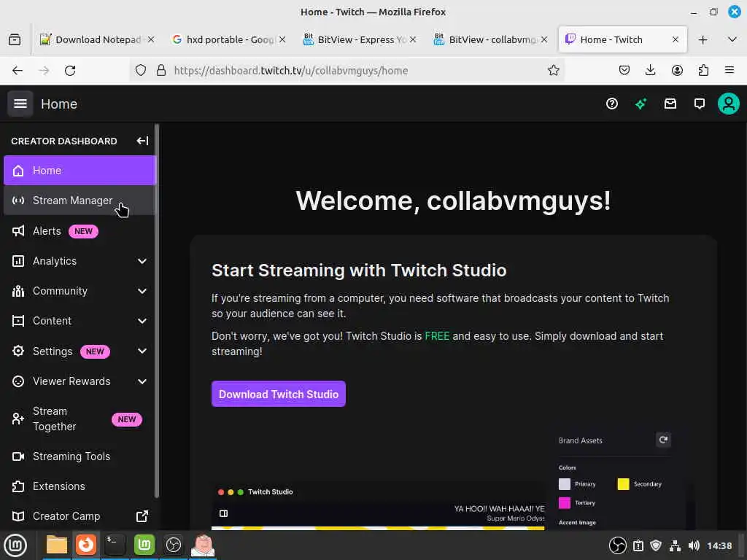
Task: Click the network tray icon
Action: click(x=675, y=545)
